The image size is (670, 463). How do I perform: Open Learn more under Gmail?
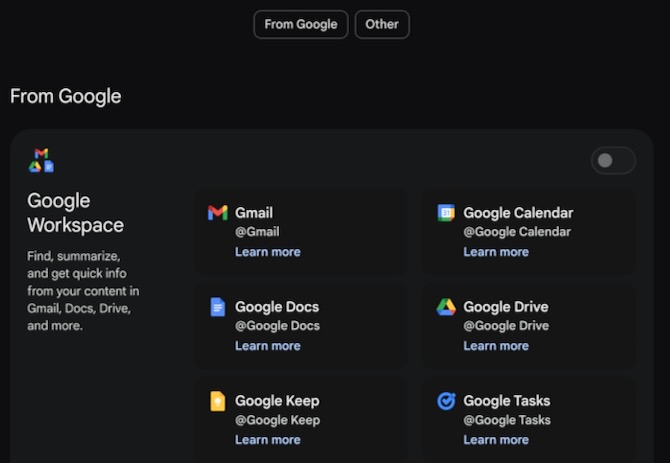[x=267, y=252]
